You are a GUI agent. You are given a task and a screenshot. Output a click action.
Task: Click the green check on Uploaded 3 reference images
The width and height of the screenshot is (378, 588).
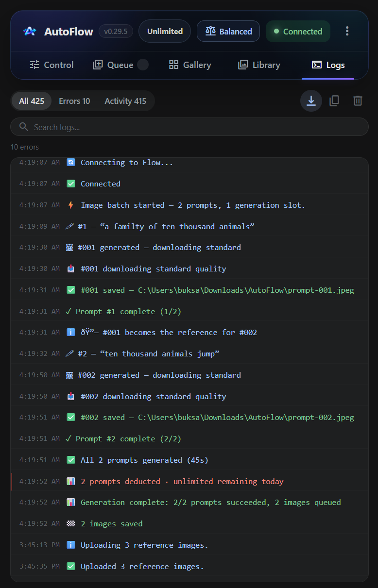tap(71, 566)
